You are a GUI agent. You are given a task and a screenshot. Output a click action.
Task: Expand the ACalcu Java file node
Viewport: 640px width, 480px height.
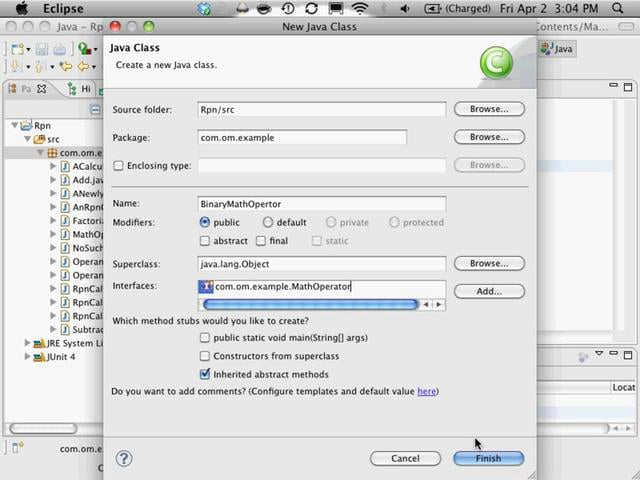coord(53,166)
